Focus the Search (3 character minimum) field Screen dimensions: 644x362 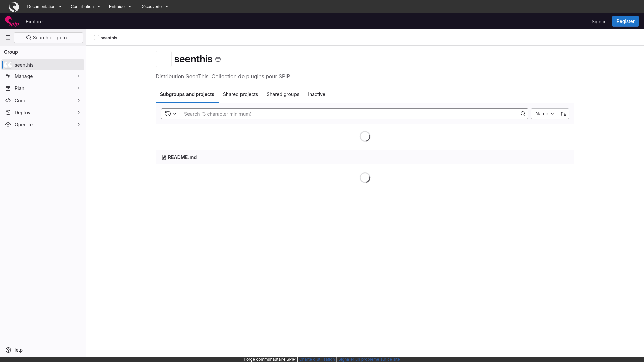pyautogui.click(x=349, y=114)
